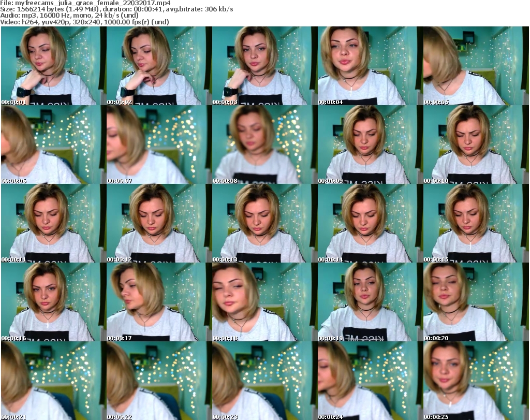Image resolution: width=530 pixels, height=420 pixels.
Task: Click the thumbnail stamped 00:00:17
Action: [159, 302]
